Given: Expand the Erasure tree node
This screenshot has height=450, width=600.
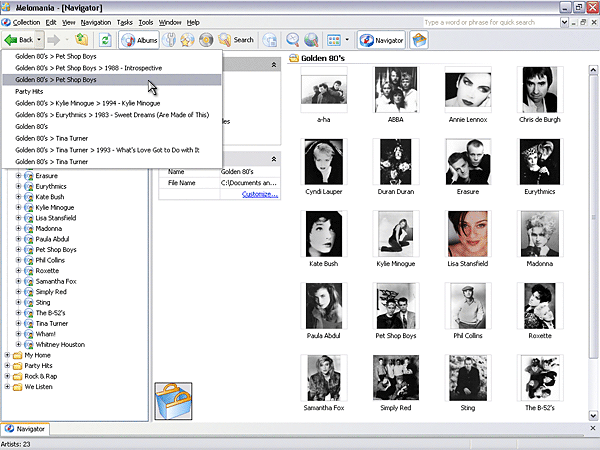Looking at the screenshot, I should (18, 176).
